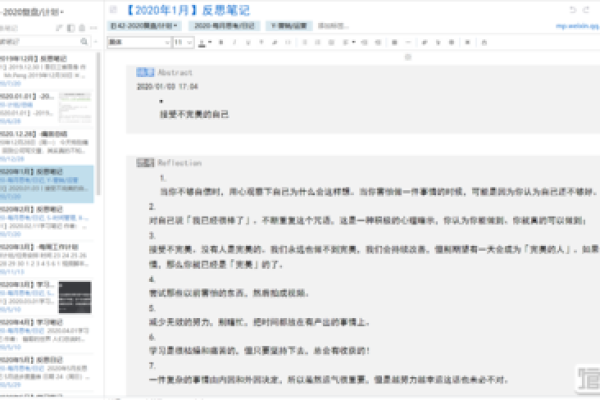Click the note icon left of the title

pyautogui.click(x=113, y=10)
